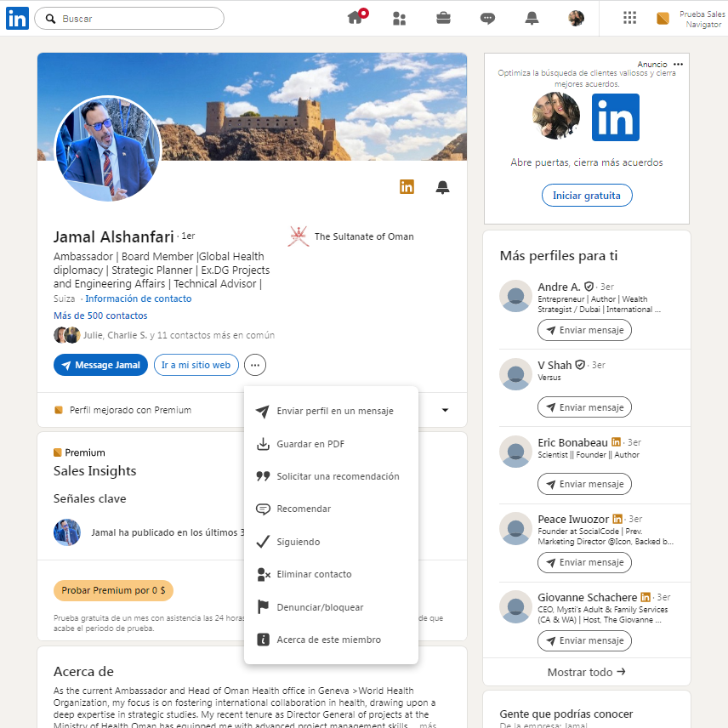Screen dimensions: 728x728
Task: Select Enviar perfil en un mensaje
Action: pyautogui.click(x=331, y=411)
